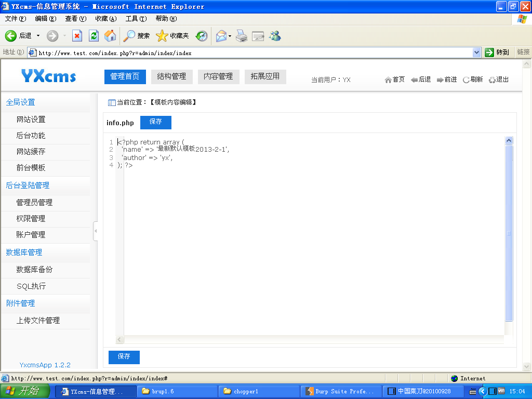This screenshot has width=532, height=399.
Task: Open the Favorites star icon
Action: click(x=162, y=36)
